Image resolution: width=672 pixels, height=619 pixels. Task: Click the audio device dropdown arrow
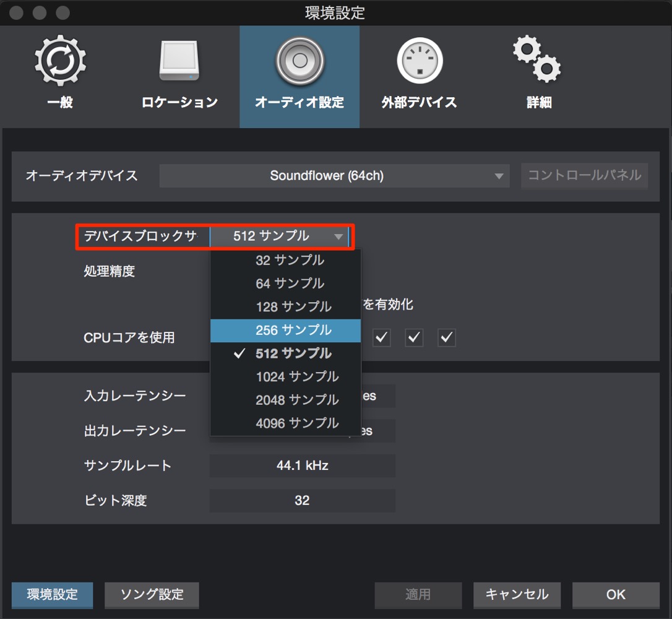click(x=498, y=176)
